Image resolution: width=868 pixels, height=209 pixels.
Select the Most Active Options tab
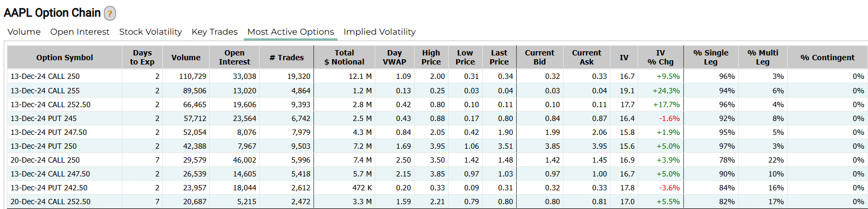pos(291,32)
